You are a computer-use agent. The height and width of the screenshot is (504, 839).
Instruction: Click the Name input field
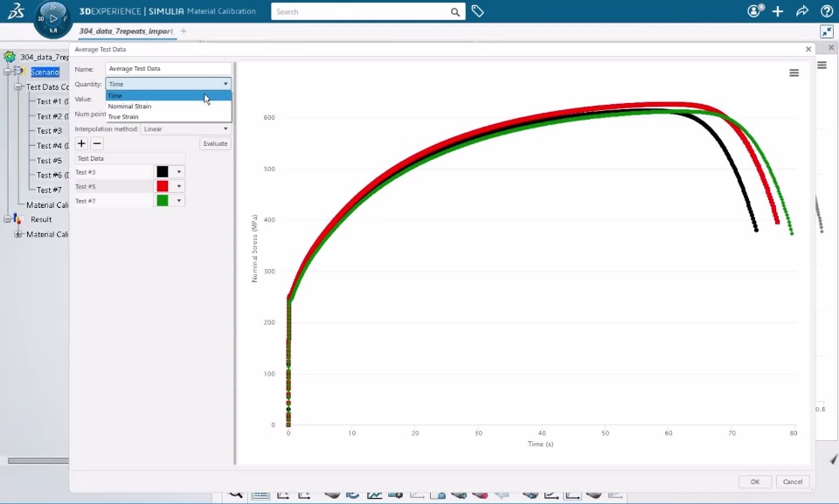168,68
